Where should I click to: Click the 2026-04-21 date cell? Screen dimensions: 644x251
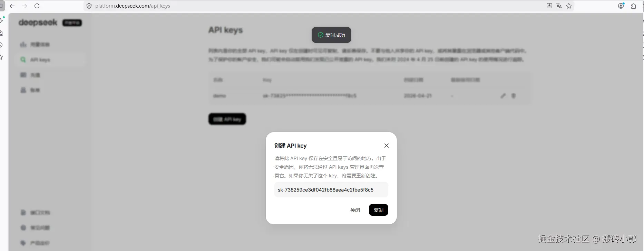(x=418, y=96)
